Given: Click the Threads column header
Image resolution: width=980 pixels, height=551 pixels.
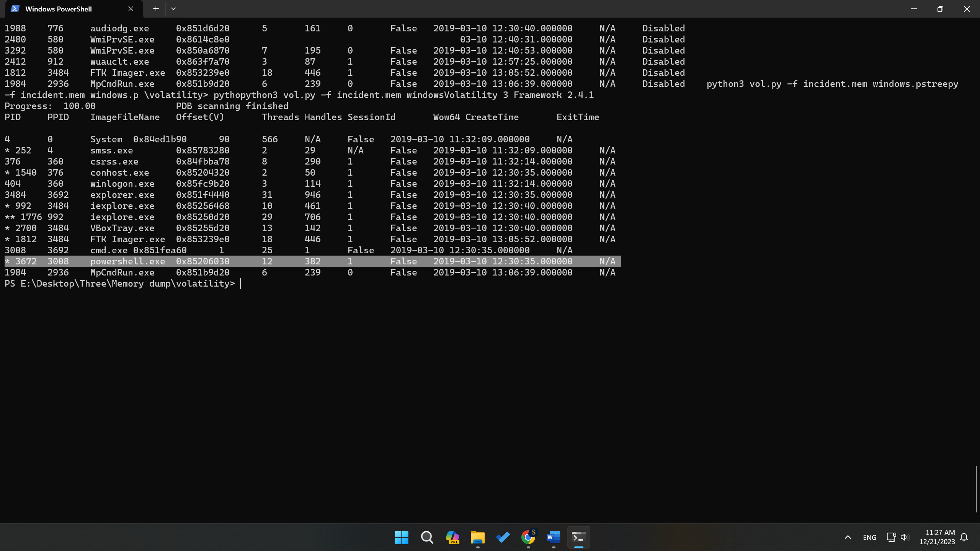Looking at the screenshot, I should (x=280, y=117).
